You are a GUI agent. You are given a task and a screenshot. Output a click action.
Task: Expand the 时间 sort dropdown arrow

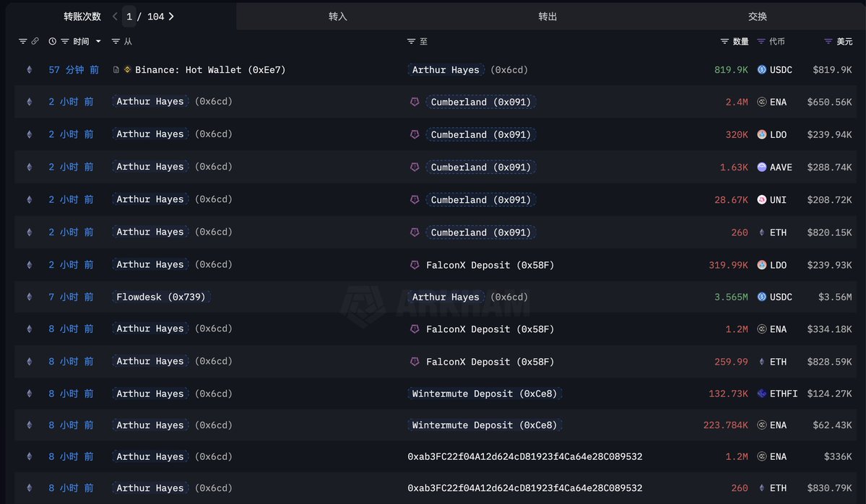click(98, 42)
